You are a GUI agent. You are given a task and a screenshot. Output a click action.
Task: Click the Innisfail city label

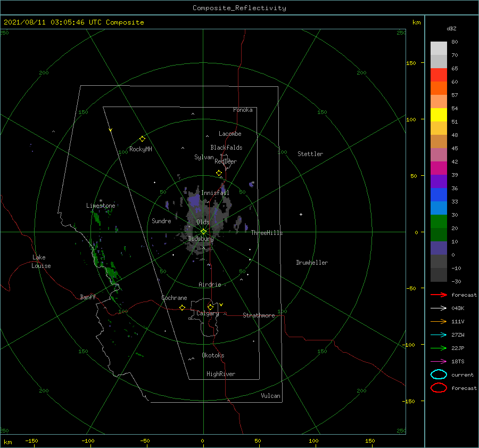(215, 193)
